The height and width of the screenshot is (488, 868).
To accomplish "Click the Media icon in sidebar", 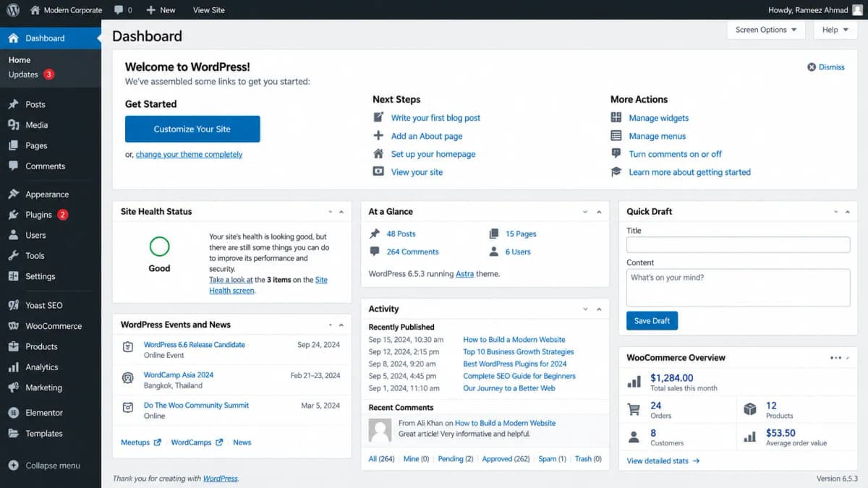I will coord(13,125).
